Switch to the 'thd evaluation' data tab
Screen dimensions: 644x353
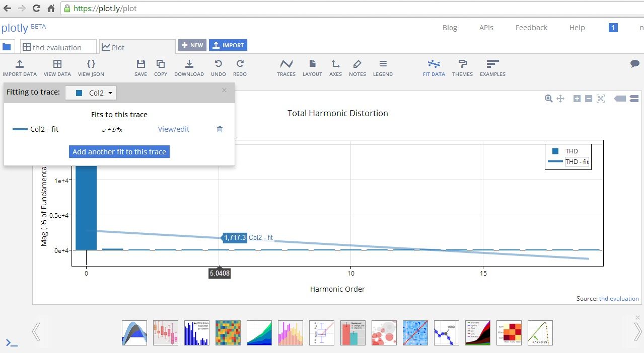pyautogui.click(x=57, y=47)
